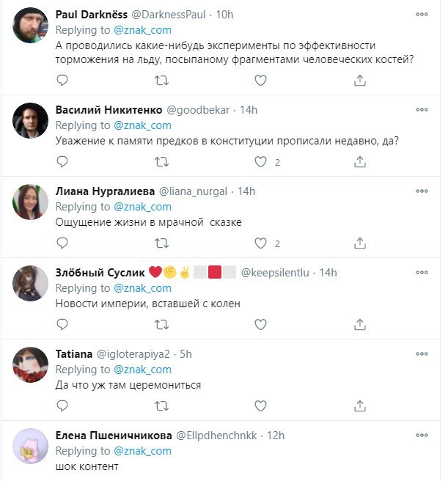
Task: Open @znak_com link in Paul's reply
Action: pyautogui.click(x=142, y=30)
